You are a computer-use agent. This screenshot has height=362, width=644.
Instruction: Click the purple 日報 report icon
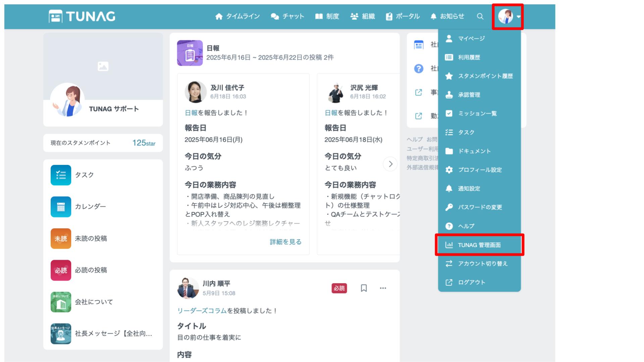(x=190, y=53)
